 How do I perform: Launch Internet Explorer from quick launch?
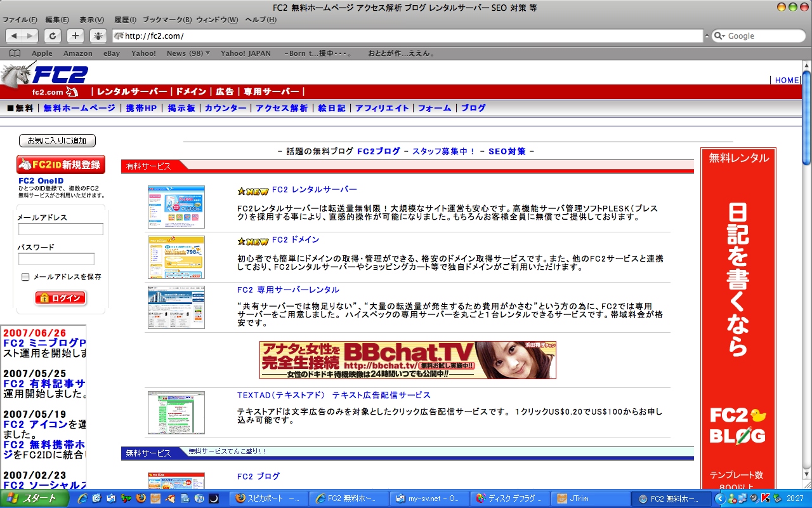click(82, 498)
